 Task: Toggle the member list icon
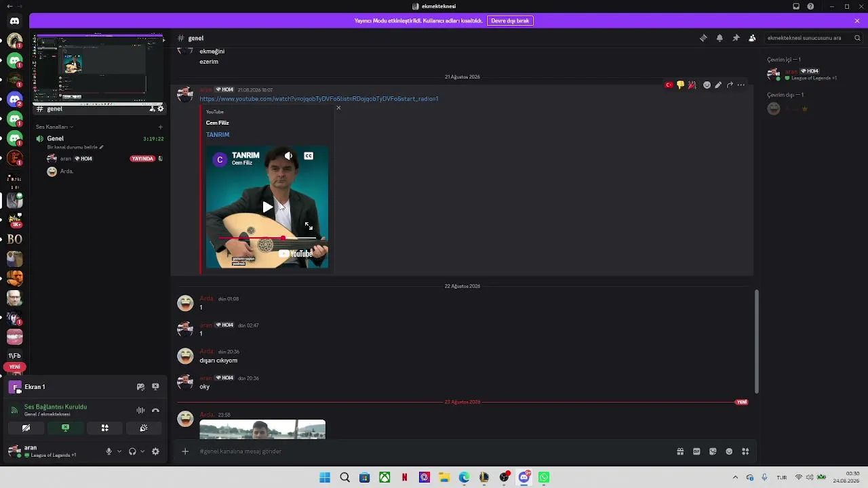[x=752, y=38]
